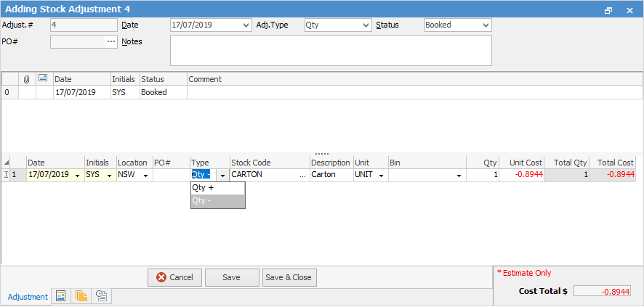Click the log row Booked status cell
Viewport: 644px width, 307px height.
click(164, 93)
